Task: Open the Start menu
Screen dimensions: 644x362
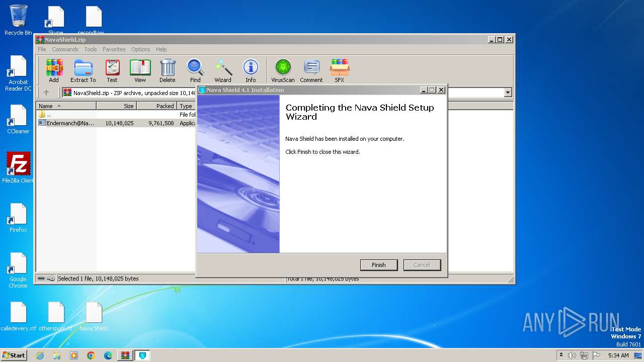Action: pos(14,355)
